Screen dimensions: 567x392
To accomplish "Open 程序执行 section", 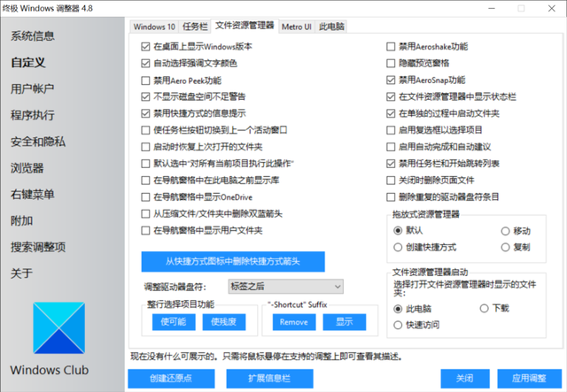I will tap(33, 115).
